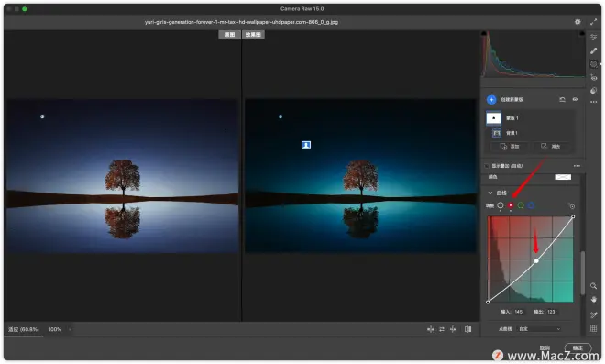Select the green curve channel
This screenshot has height=364, width=605.
click(521, 205)
